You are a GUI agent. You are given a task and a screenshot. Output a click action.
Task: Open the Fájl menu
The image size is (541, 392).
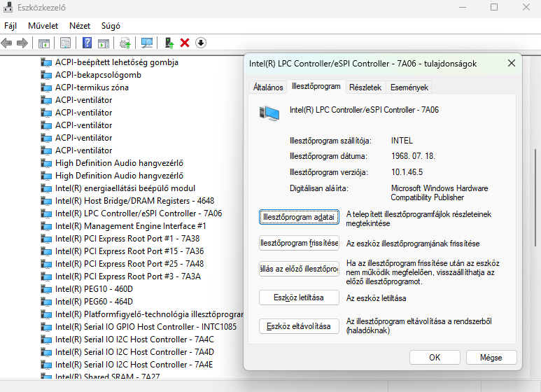pos(10,26)
